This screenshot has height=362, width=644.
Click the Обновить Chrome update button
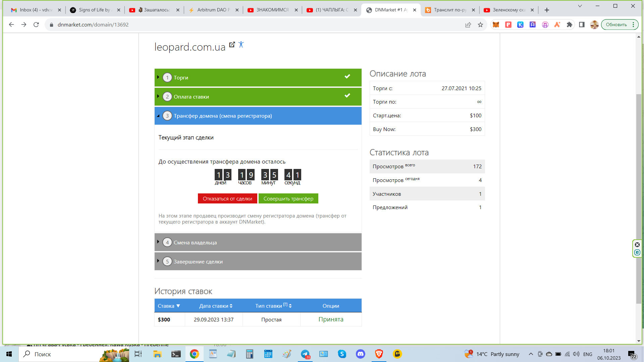(616, 24)
